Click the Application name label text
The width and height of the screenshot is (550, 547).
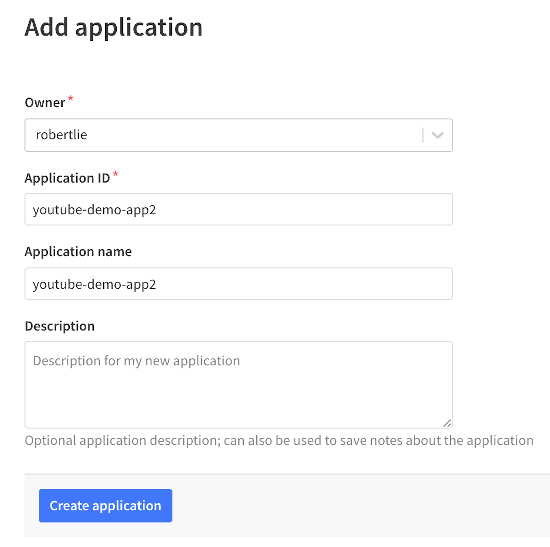tap(78, 252)
